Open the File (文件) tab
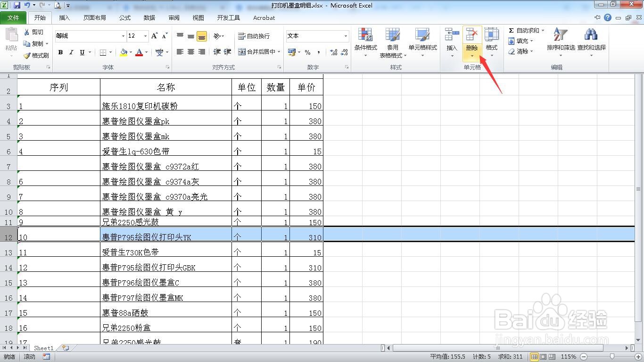 click(13, 18)
